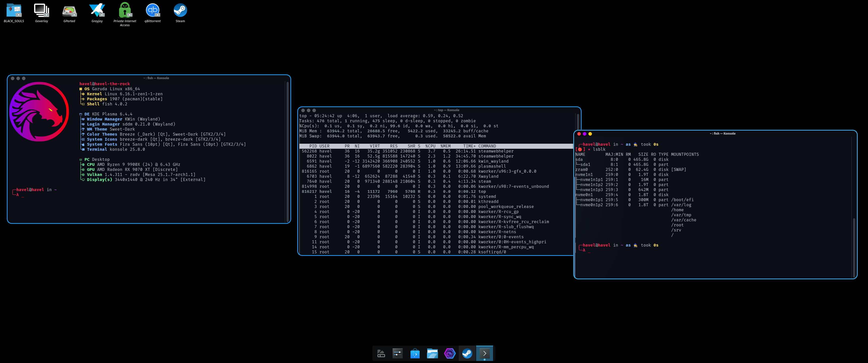
Task: Click the Konsole terminal task in the dock
Action: click(484, 354)
